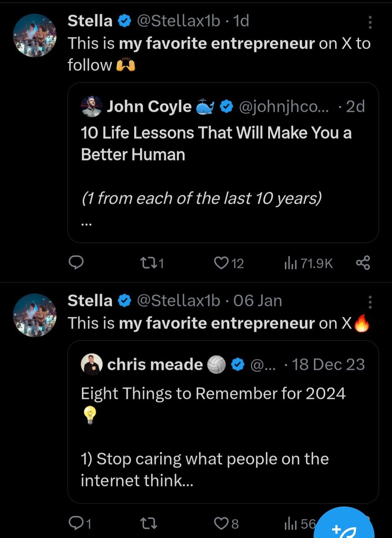Open more options on 06 Jan tweet

370,302
